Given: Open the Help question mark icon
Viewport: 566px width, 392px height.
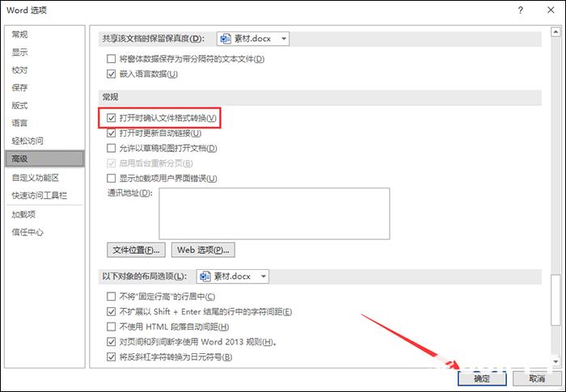Looking at the screenshot, I should point(520,11).
